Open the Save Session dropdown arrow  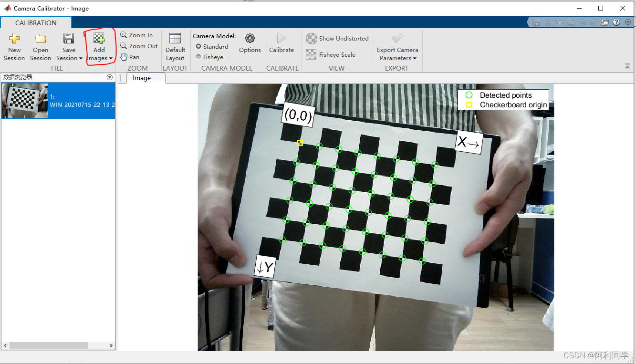(x=81, y=58)
